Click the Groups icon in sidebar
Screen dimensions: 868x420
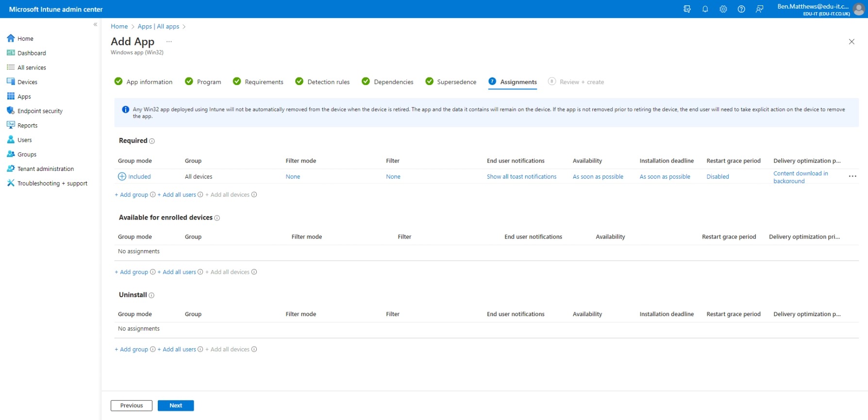(11, 154)
